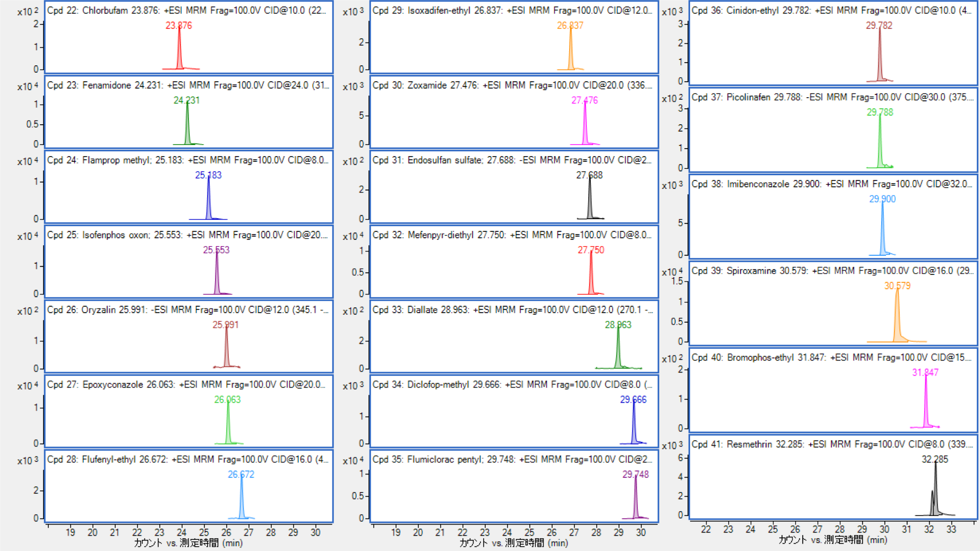This screenshot has height=551, width=980.
Task: Select the Cpd 35 Flumiclorac pentyl title
Action: coord(513,460)
